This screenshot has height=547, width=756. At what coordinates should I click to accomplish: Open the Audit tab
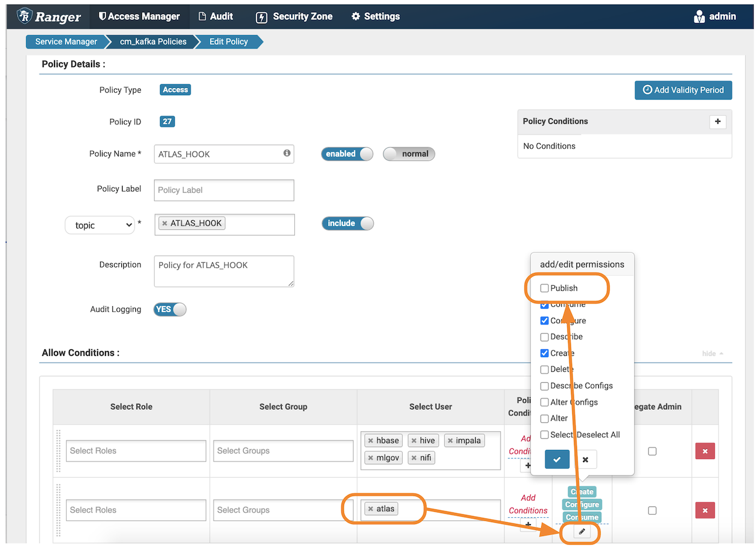click(215, 16)
